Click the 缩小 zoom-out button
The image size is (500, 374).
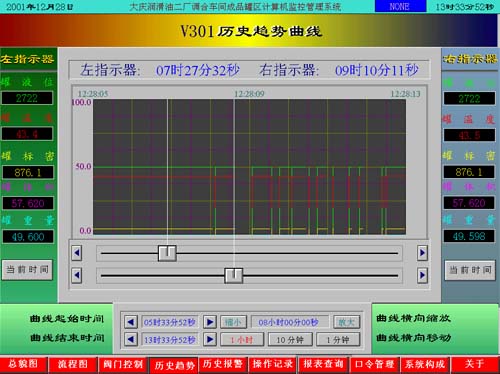pos(233,322)
